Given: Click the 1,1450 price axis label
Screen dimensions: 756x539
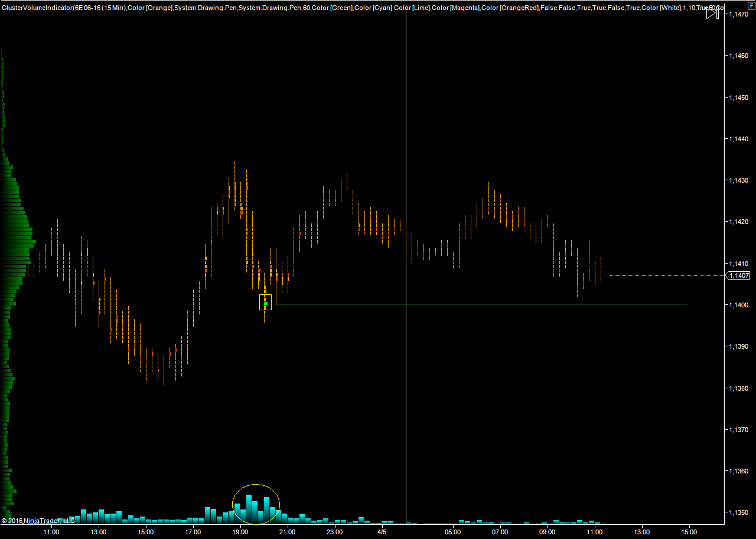Looking at the screenshot, I should coord(740,98).
